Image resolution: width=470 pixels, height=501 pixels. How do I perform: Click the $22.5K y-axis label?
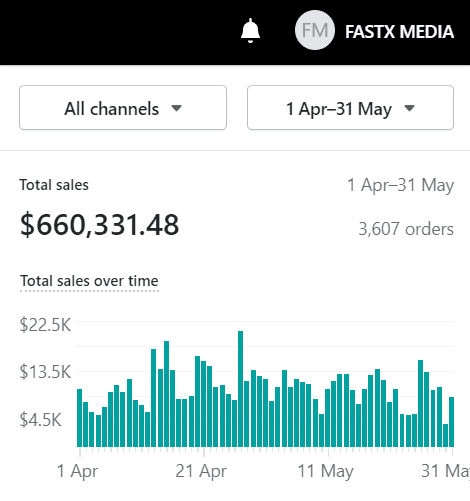(x=45, y=325)
